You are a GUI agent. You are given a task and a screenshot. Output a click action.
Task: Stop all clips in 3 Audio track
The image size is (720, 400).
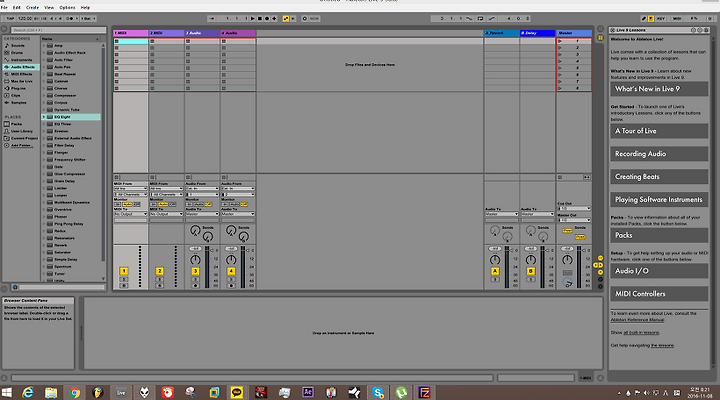pyautogui.click(x=188, y=177)
